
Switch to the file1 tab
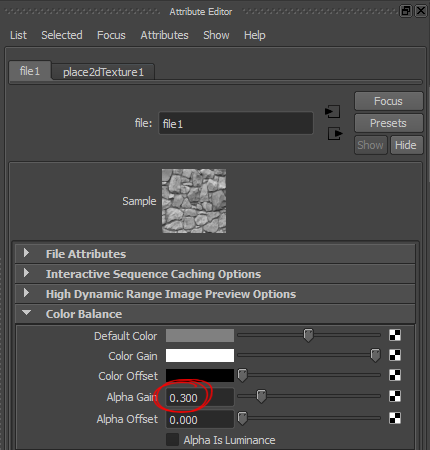[x=30, y=71]
